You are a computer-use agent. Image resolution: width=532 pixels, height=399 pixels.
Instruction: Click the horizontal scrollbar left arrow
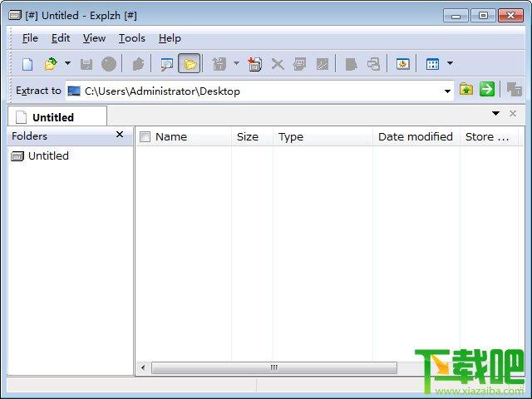143,367
